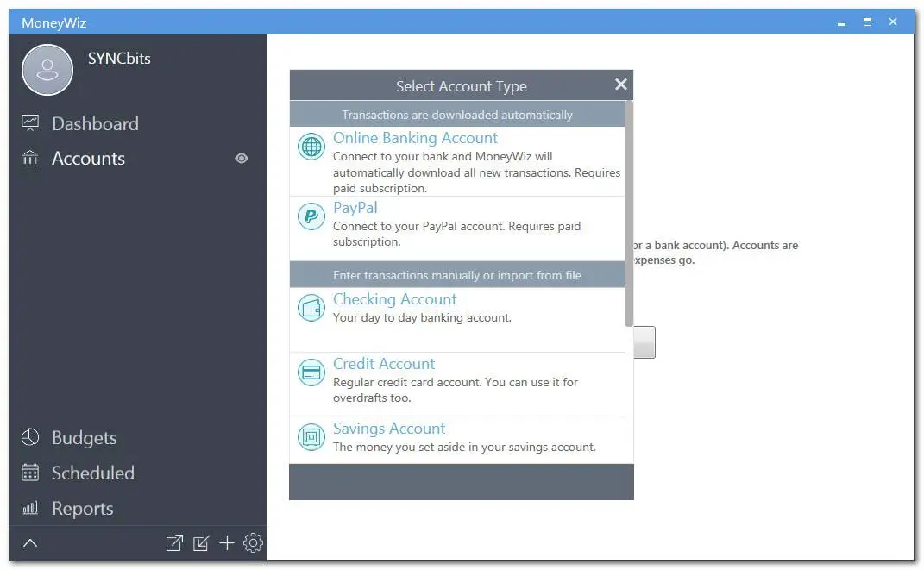Collapse the sidebar with the up chevron
This screenshot has width=924, height=570.
tap(30, 543)
